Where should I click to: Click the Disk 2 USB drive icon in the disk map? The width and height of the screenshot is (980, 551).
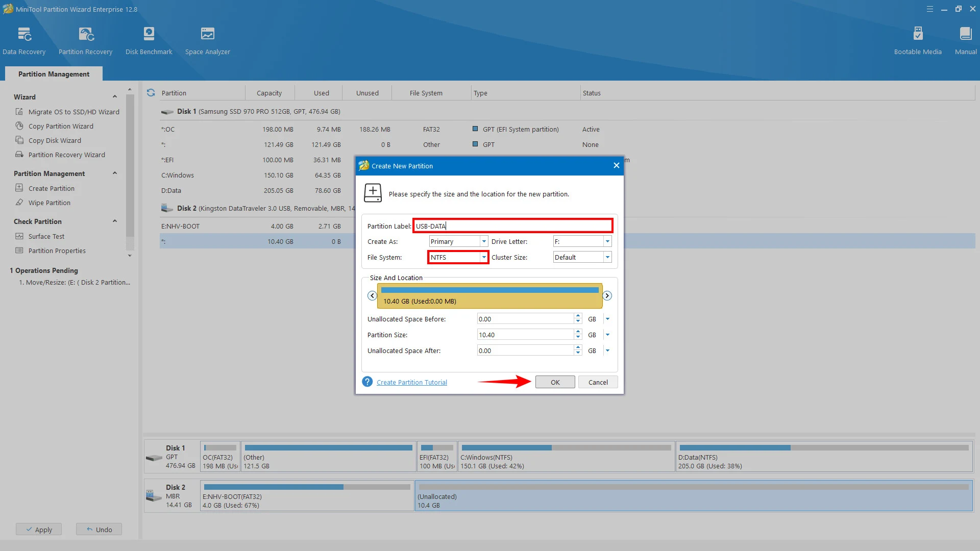pos(154,495)
